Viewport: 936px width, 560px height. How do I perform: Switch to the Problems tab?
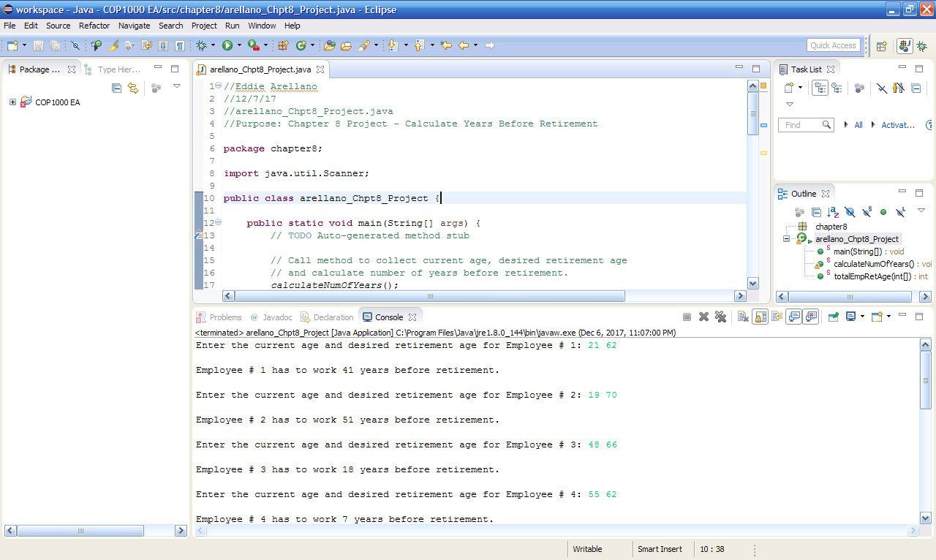(219, 317)
